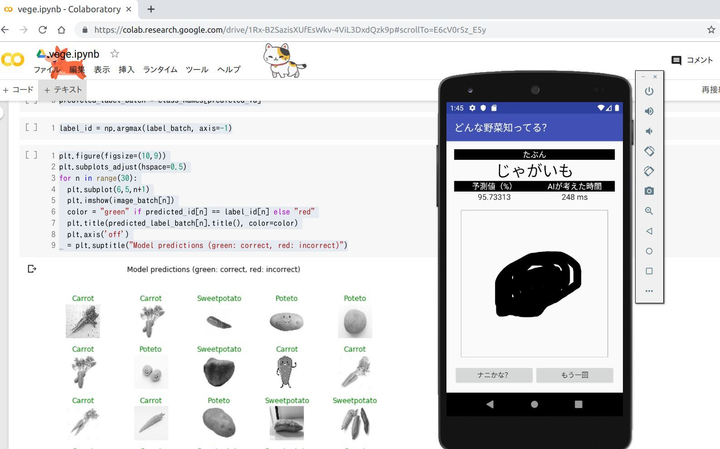Click the browser home icon

tap(61, 30)
